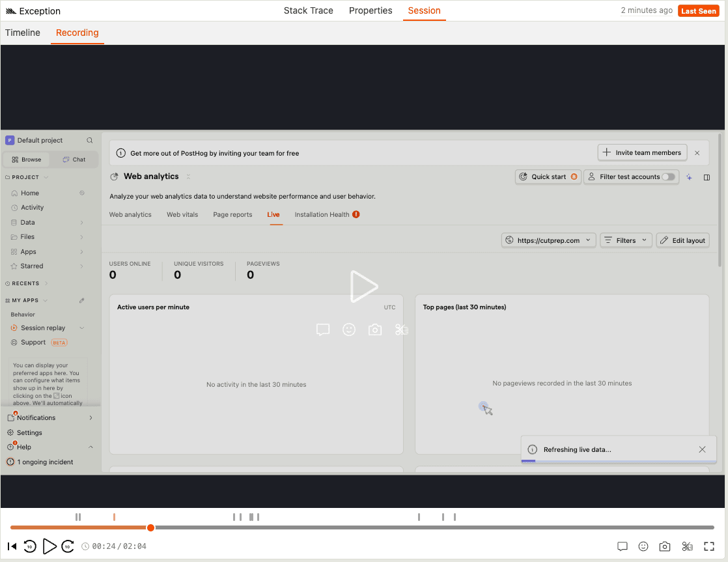Click the Last Seen badge
Image resolution: width=728 pixels, height=562 pixels.
coord(698,10)
